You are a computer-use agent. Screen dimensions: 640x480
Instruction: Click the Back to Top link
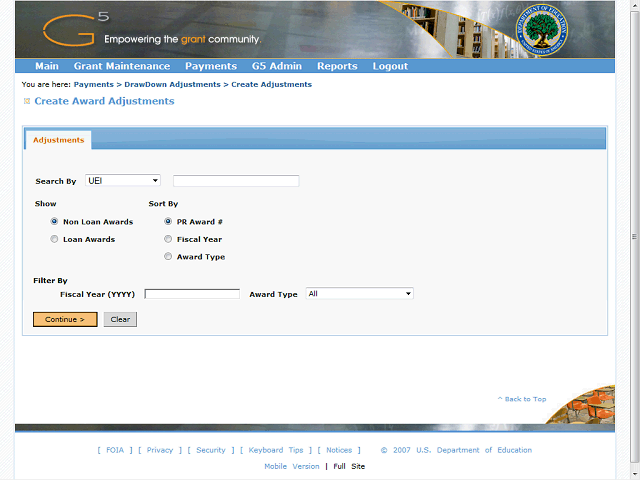coord(522,399)
